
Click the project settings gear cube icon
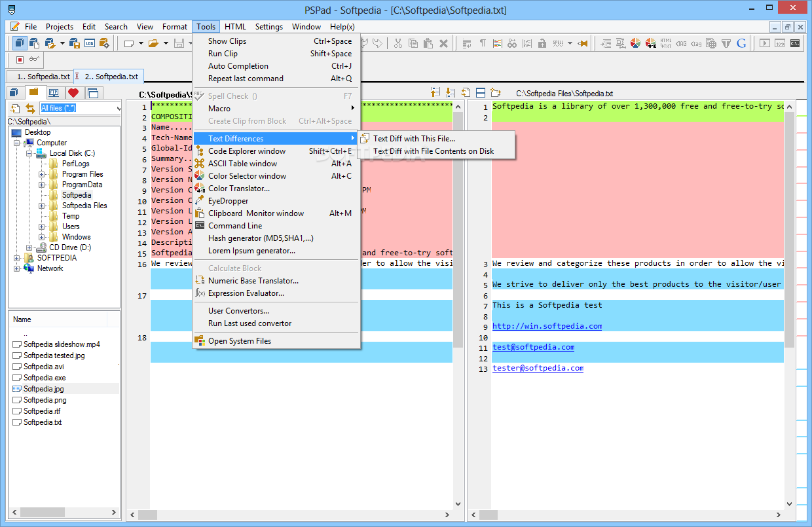pyautogui.click(x=104, y=43)
